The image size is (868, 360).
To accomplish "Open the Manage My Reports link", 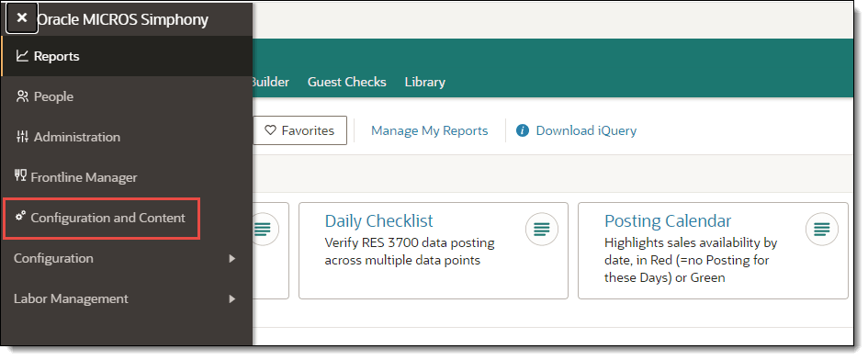I will (430, 130).
